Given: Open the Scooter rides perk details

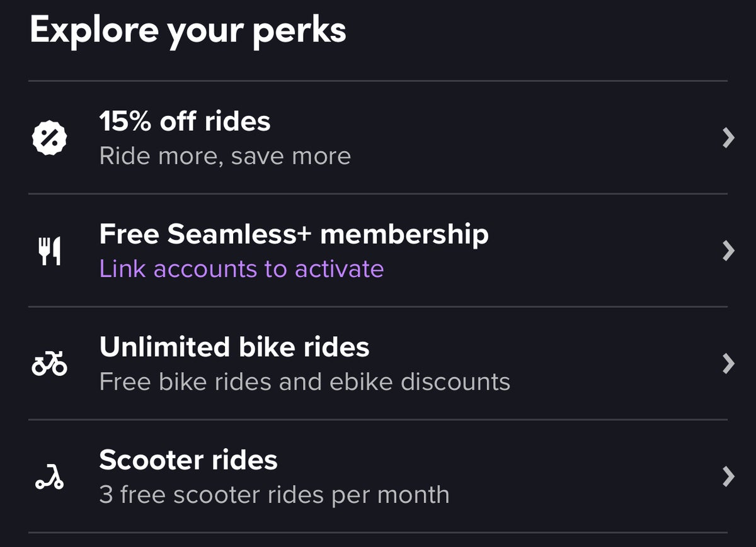Looking at the screenshot, I should [728, 477].
